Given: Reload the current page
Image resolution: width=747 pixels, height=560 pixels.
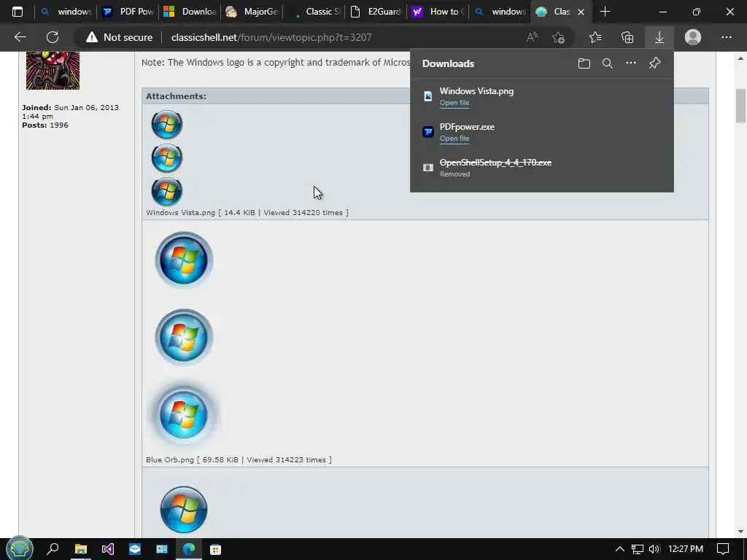Looking at the screenshot, I should [53, 37].
